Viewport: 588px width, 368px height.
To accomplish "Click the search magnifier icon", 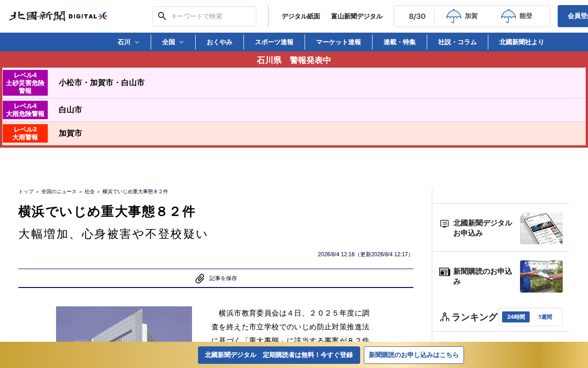I will tap(162, 16).
